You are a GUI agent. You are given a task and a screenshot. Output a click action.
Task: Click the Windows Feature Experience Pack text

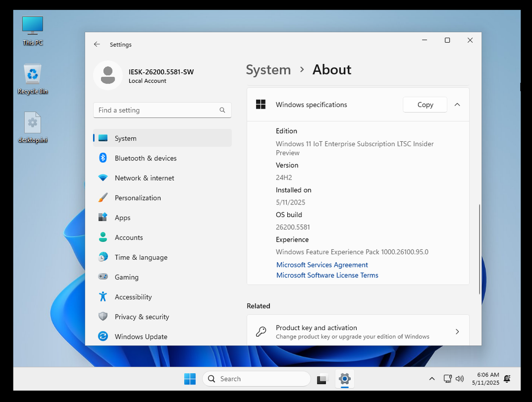tap(352, 252)
